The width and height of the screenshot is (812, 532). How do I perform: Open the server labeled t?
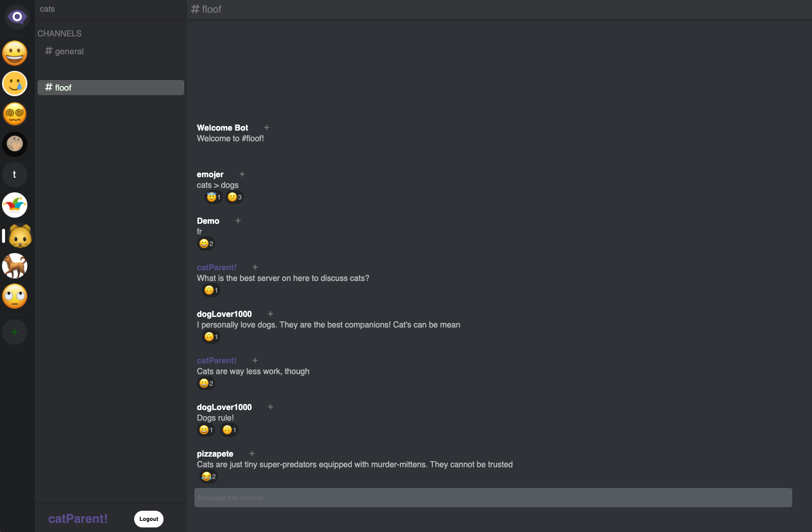click(15, 175)
